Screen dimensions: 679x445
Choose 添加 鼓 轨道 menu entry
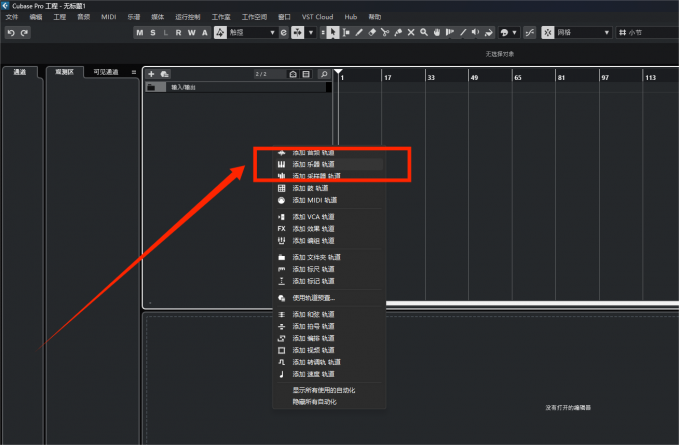[329, 188]
